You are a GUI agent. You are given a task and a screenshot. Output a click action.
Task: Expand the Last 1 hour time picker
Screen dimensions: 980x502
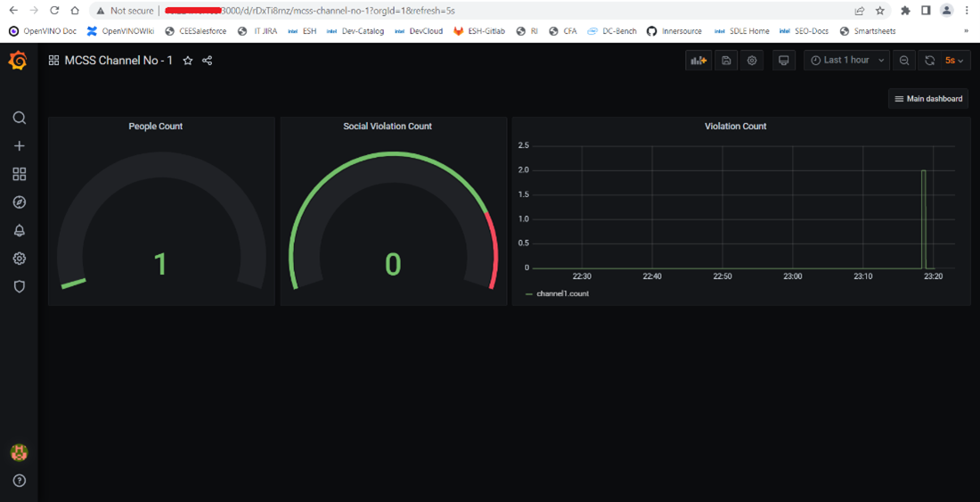(x=845, y=61)
